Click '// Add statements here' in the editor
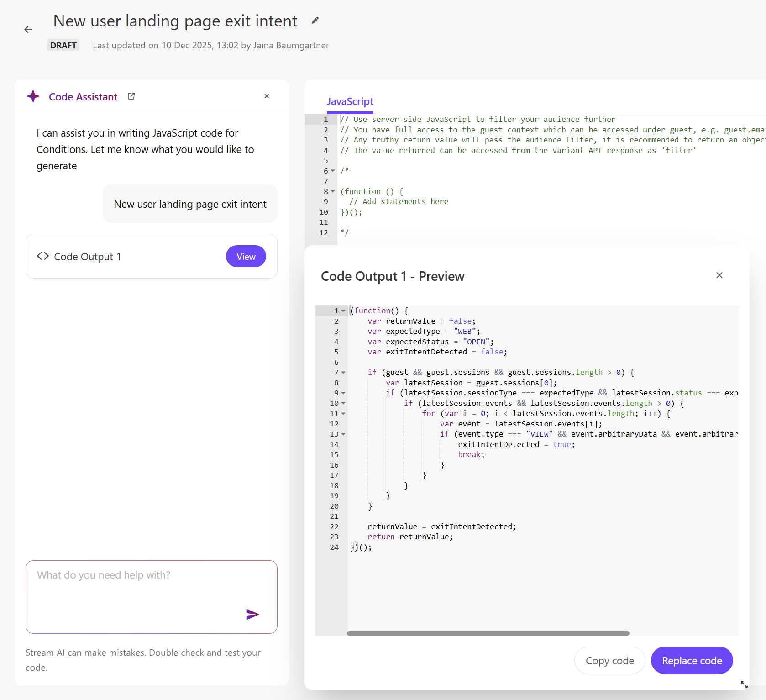Image resolution: width=766 pixels, height=700 pixels. (399, 202)
